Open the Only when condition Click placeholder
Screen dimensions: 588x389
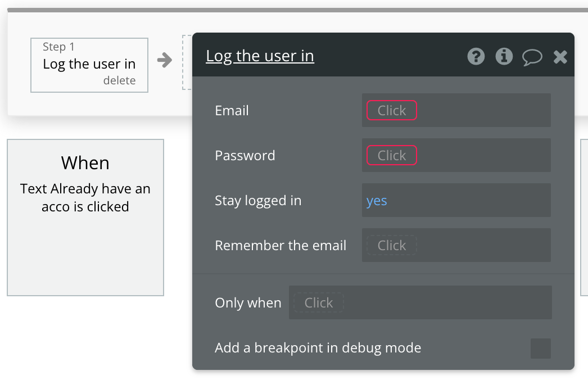(318, 303)
